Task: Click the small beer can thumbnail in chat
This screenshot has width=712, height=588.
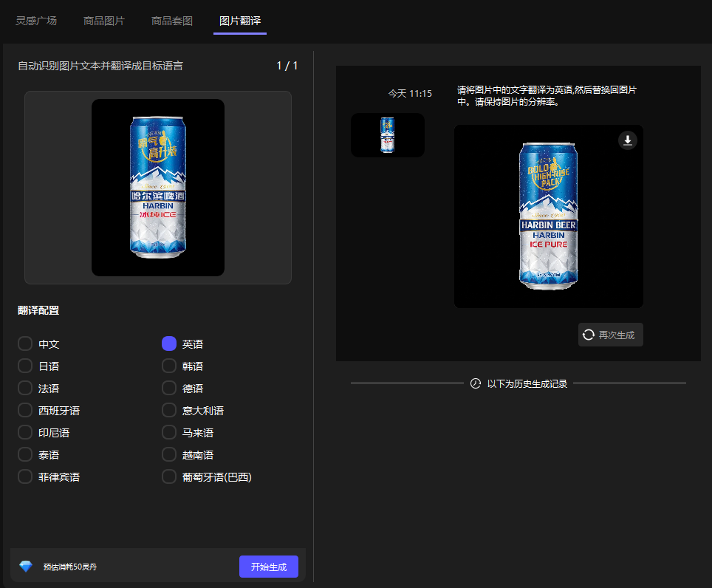Action: tap(387, 135)
